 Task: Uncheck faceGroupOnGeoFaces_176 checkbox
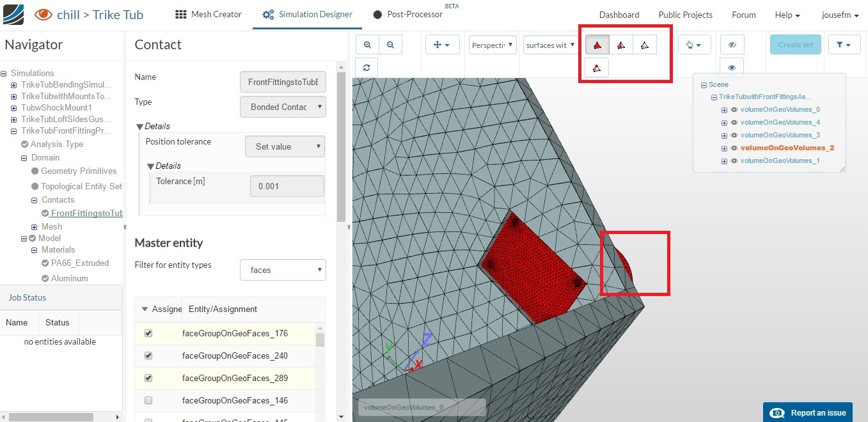148,333
